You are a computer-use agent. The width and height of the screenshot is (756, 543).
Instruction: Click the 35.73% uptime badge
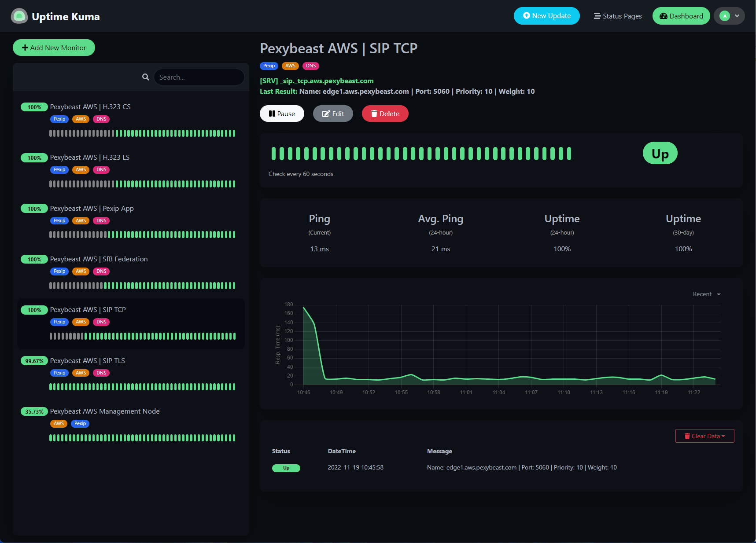34,411
